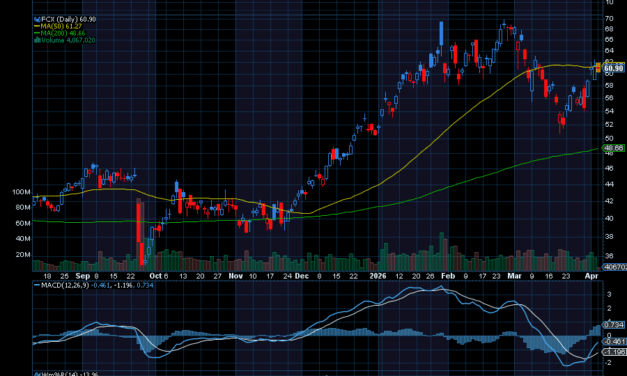
Task: Click the 66 price axis label
Action: [x=609, y=40]
